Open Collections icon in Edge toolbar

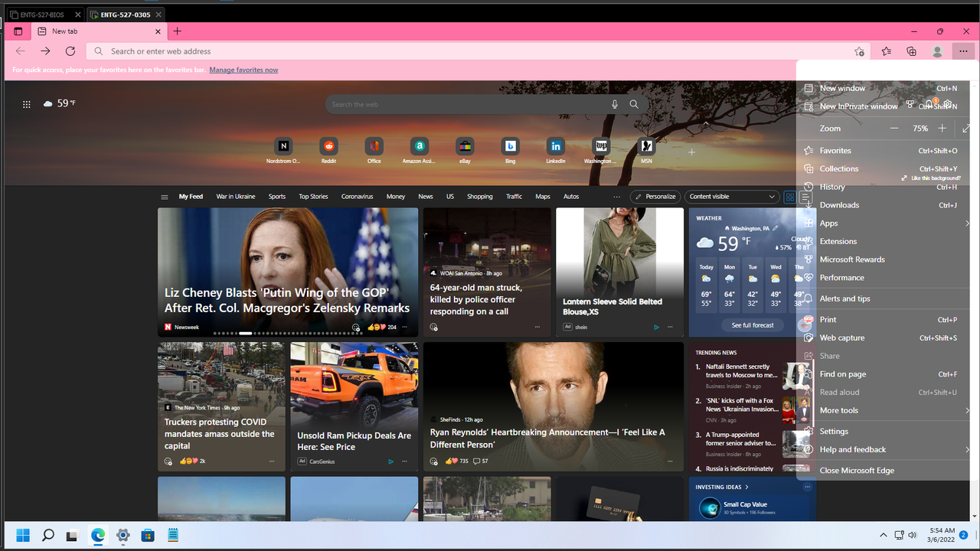click(x=911, y=51)
